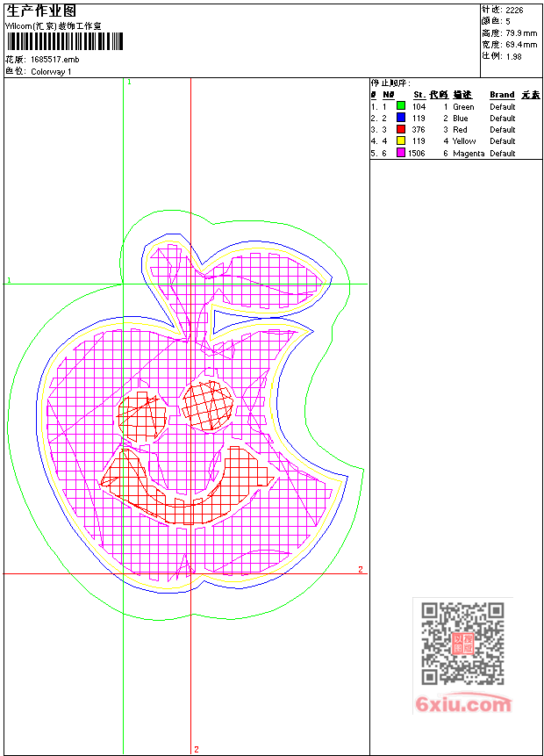Screen dimensions: 544x756
Task: Click the barcode under the studio name
Action: pyautogui.click(x=65, y=41)
